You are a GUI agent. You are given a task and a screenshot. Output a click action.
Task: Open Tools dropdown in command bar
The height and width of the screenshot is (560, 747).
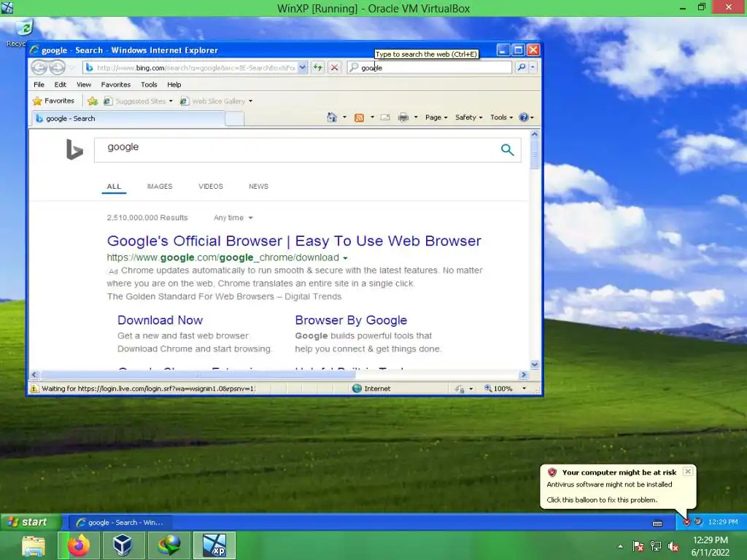click(501, 117)
